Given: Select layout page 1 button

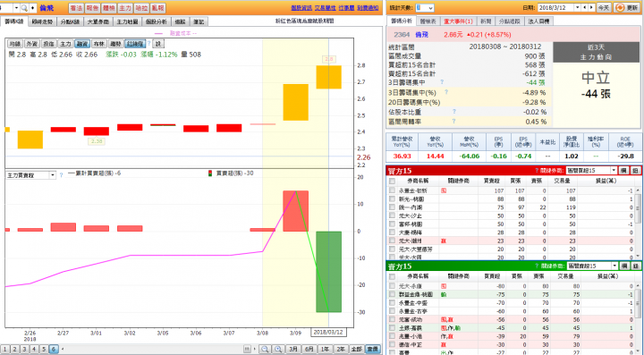Looking at the screenshot, I should [x=5, y=350].
